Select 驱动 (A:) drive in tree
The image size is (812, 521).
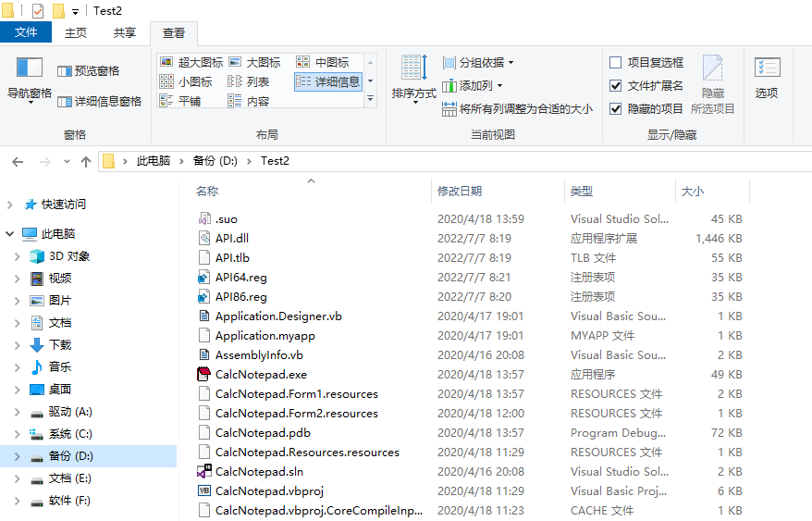(x=70, y=412)
